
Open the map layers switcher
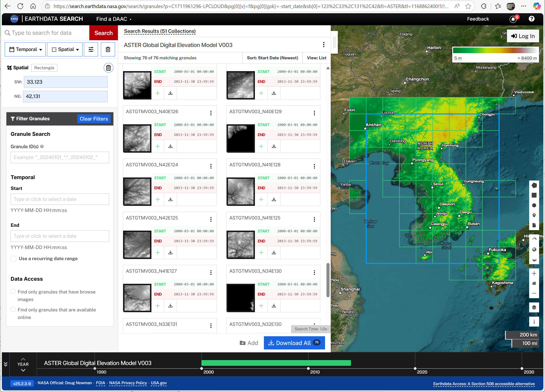[x=534, y=307]
